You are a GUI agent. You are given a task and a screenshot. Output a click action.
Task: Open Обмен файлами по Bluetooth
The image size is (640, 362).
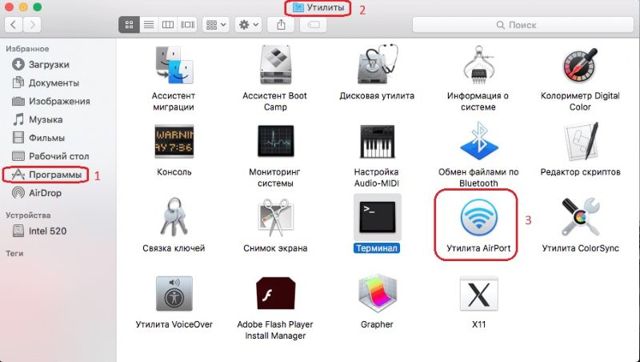478,141
